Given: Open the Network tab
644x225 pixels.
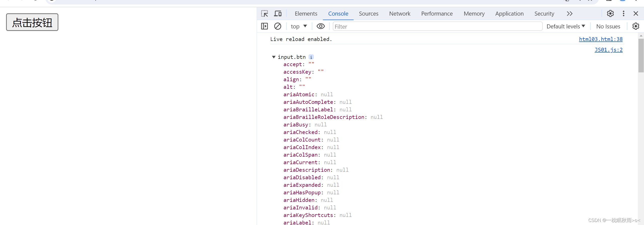Looking at the screenshot, I should [x=400, y=14].
